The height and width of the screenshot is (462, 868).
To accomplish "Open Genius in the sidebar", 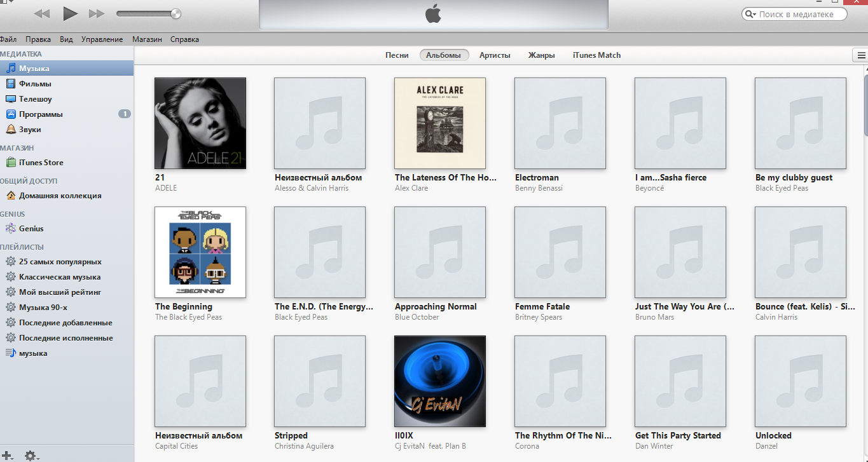I will click(67, 228).
